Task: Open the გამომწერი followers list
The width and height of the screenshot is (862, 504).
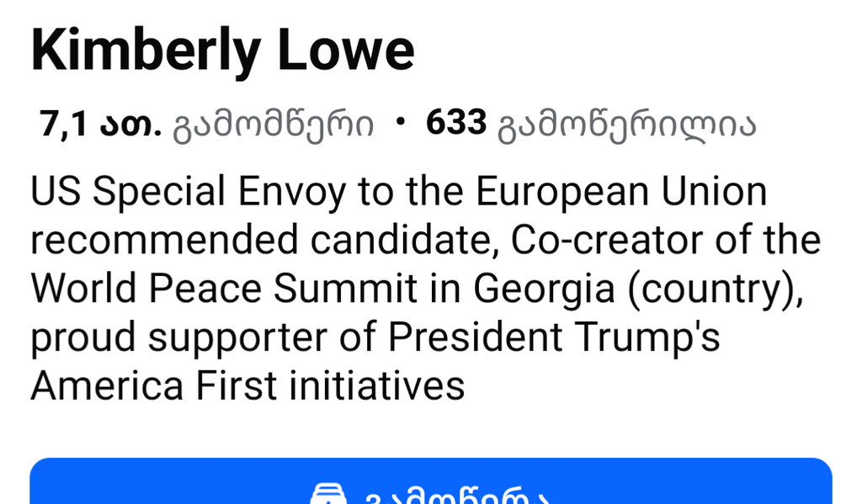Action: click(274, 125)
